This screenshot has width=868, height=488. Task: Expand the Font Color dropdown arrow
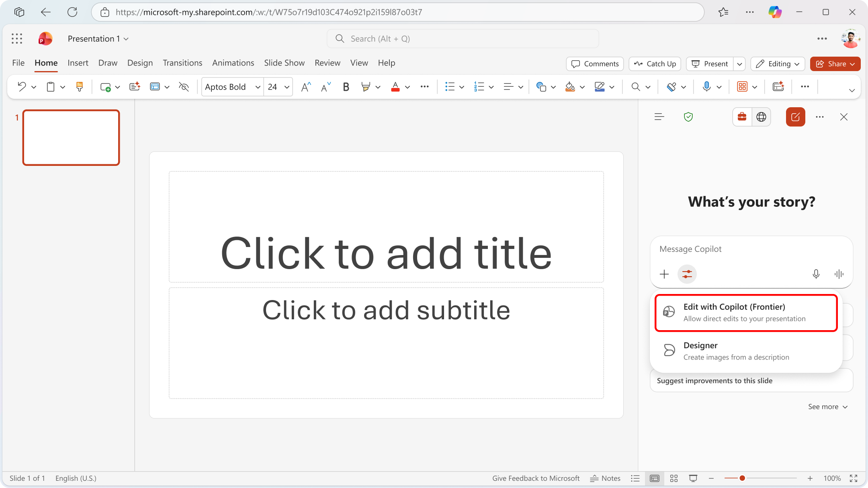tap(407, 87)
